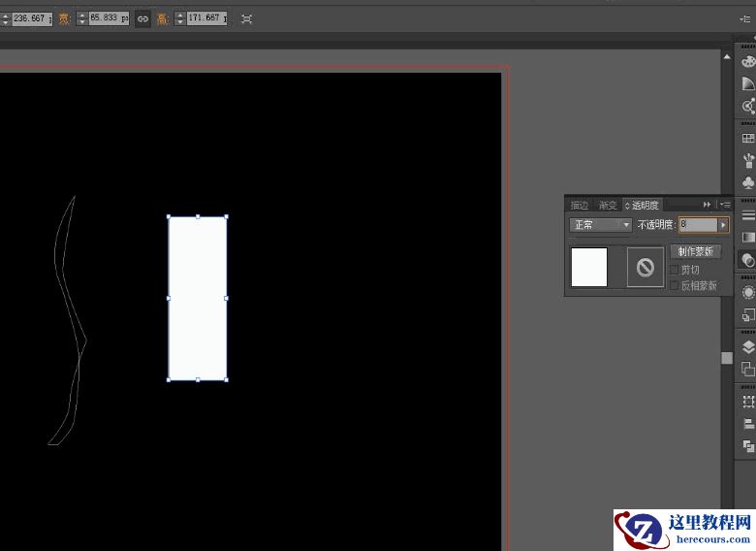This screenshot has height=551, width=756.
Task: Click the vertical scrollbar up arrow
Action: pos(727,57)
